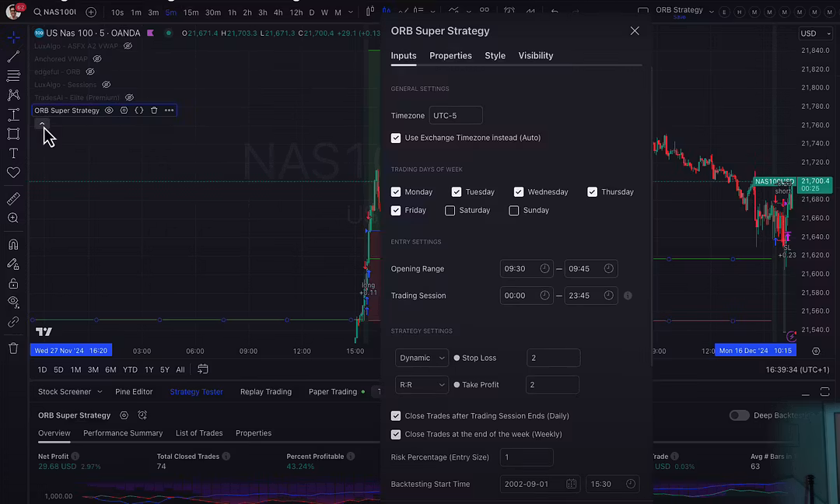This screenshot has height=504, width=840.
Task: Uncheck the Monday trading day checkbox
Action: click(x=396, y=192)
